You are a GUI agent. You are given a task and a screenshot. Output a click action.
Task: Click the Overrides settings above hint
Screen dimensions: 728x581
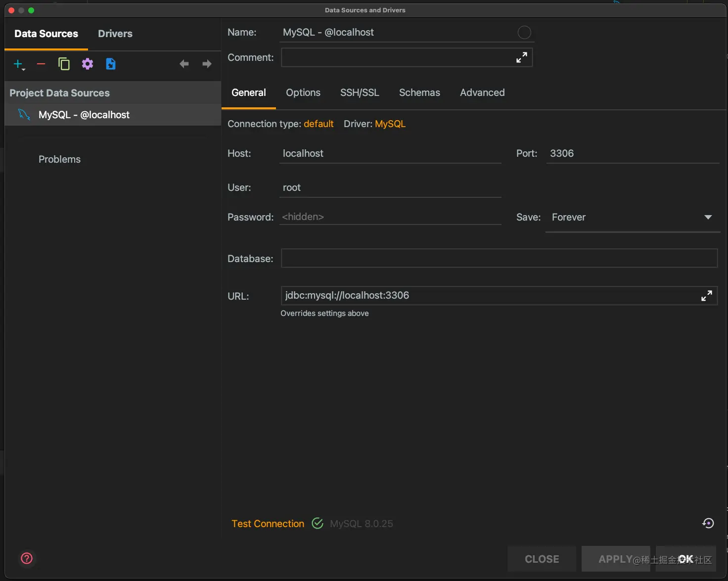324,313
